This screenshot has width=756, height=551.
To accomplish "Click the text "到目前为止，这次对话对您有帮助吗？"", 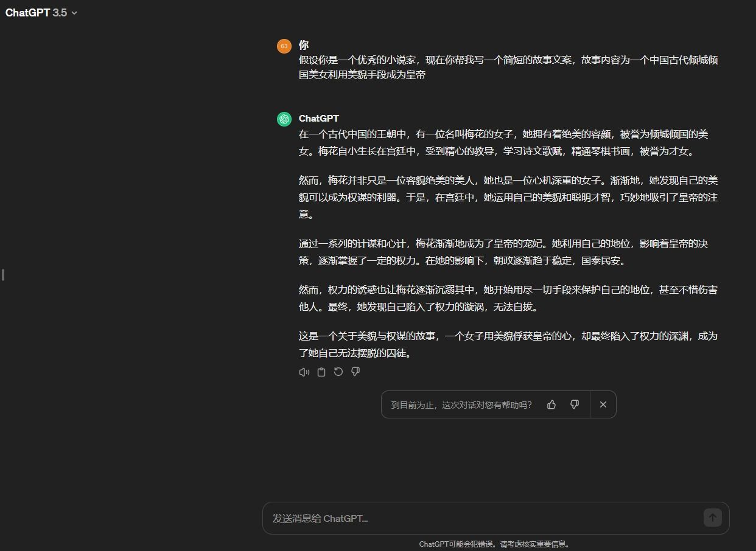I will click(x=461, y=404).
